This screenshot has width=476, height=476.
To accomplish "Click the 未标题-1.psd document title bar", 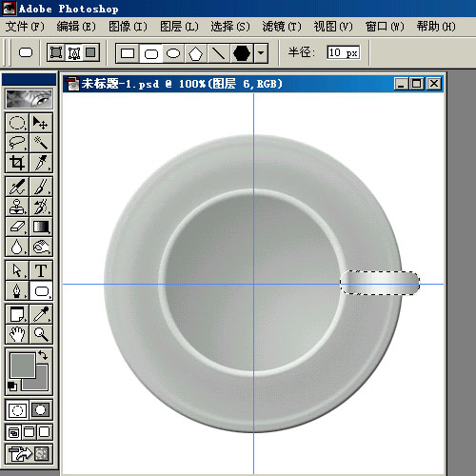I will [253, 84].
